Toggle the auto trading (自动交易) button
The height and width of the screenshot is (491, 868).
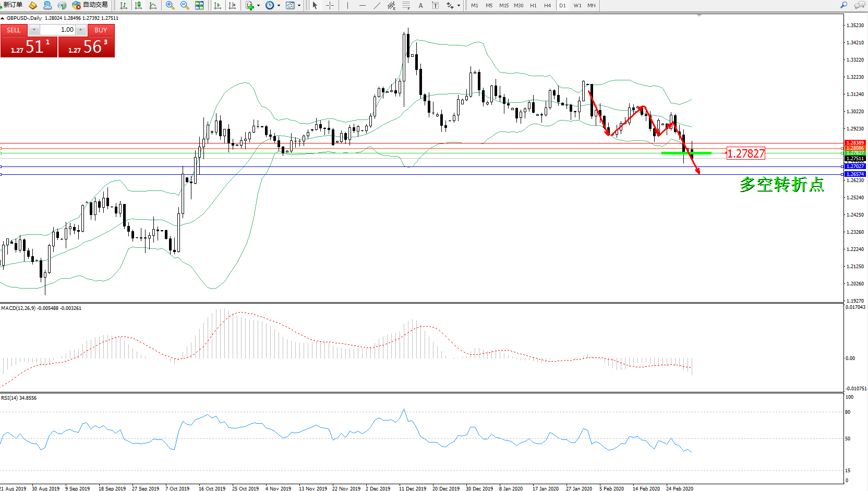tap(90, 5)
